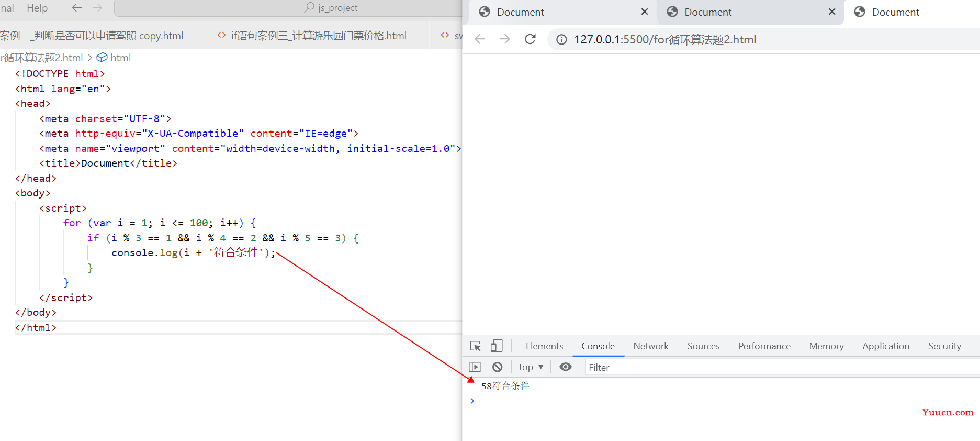
Task: Click the console Filter input field
Action: (x=782, y=368)
